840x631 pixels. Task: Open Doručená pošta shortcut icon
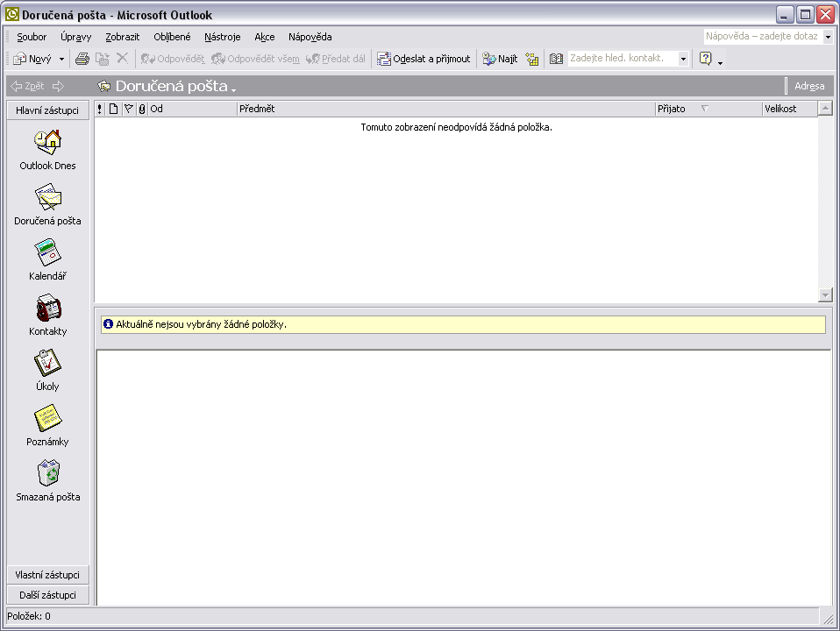click(48, 197)
